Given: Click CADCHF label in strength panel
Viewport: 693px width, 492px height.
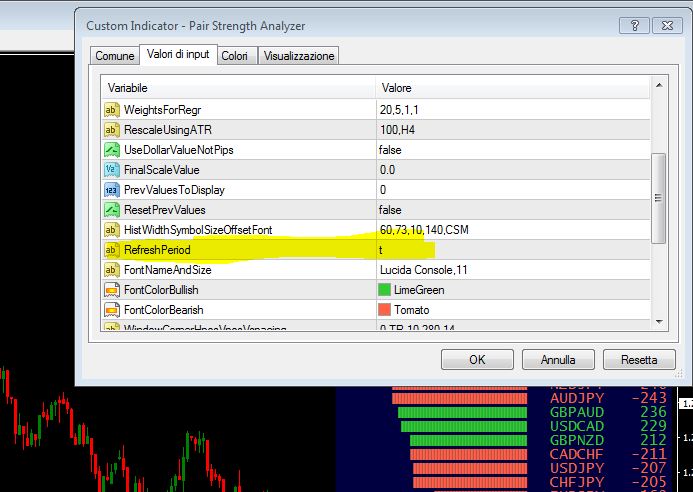Looking at the screenshot, I should tap(577, 454).
